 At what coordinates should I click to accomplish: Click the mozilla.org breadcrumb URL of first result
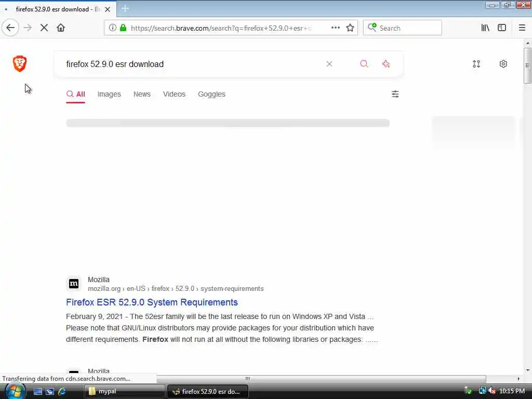click(176, 289)
